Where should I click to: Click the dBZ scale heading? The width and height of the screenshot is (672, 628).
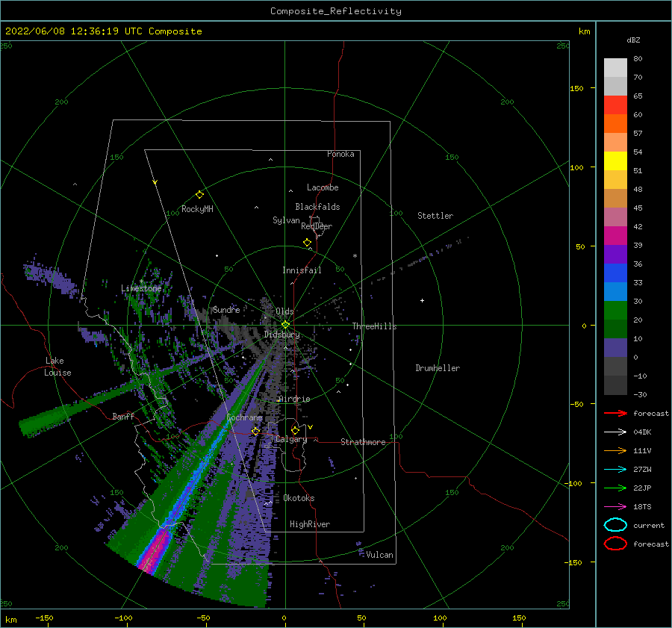point(633,40)
